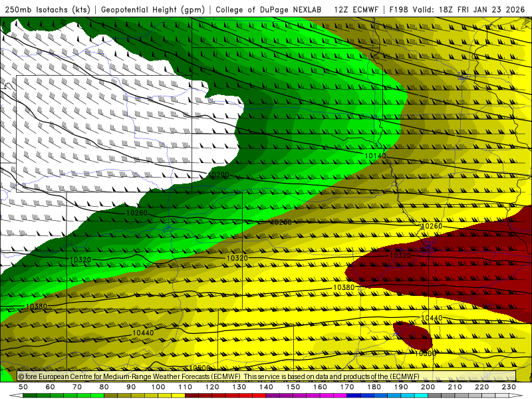
Task: Click the 220 value on color scale
Action: tap(482, 387)
